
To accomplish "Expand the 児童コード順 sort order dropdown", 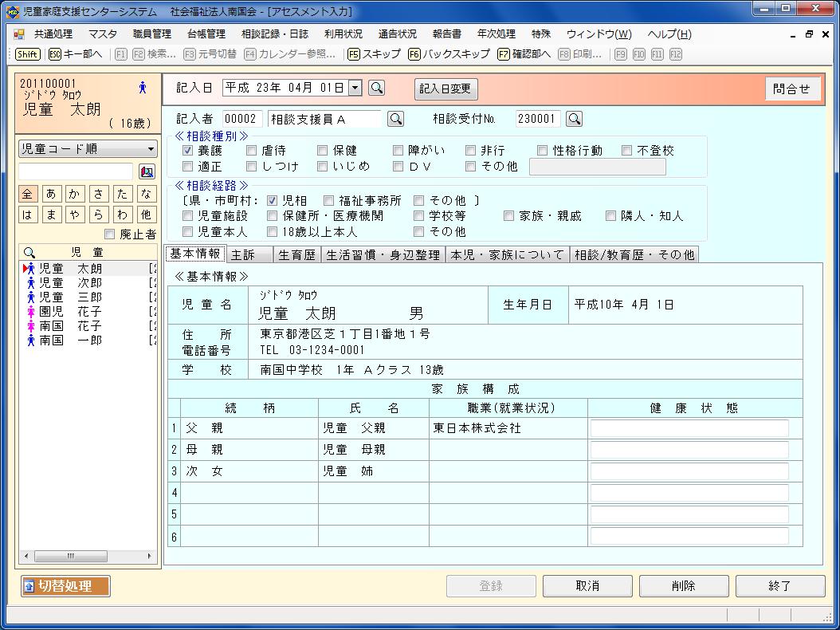I will click(151, 149).
